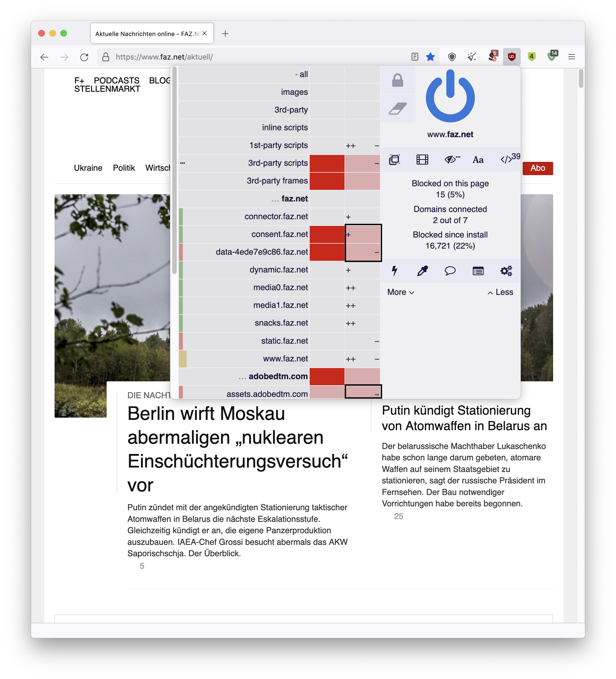Toggle the block large media film icon

click(422, 159)
